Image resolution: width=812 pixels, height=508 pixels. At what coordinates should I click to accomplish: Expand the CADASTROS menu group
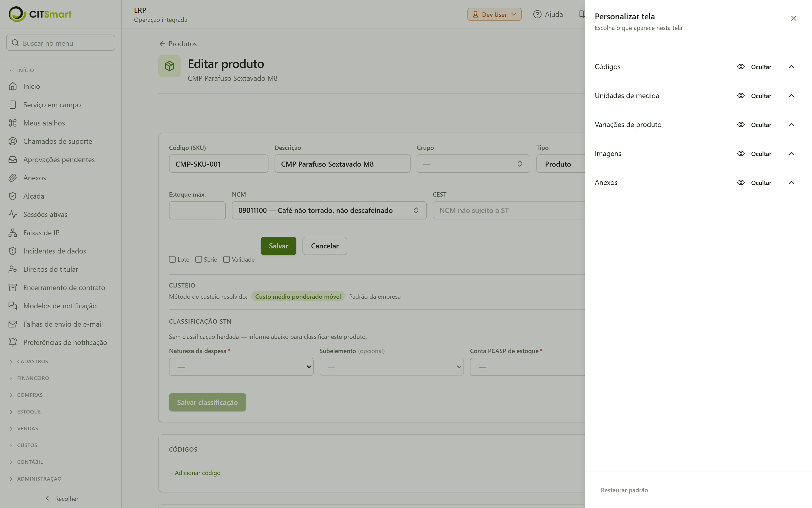tap(29, 361)
